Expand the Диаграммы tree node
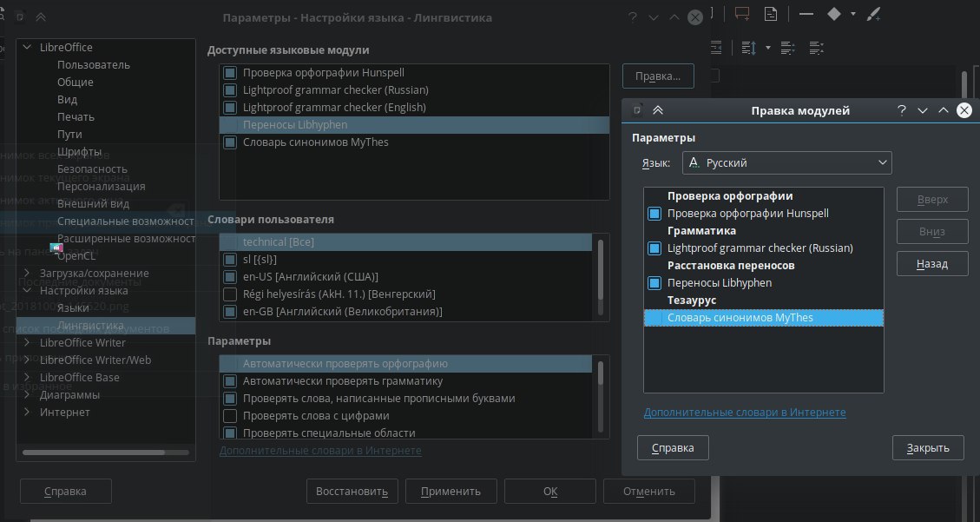 [27, 394]
